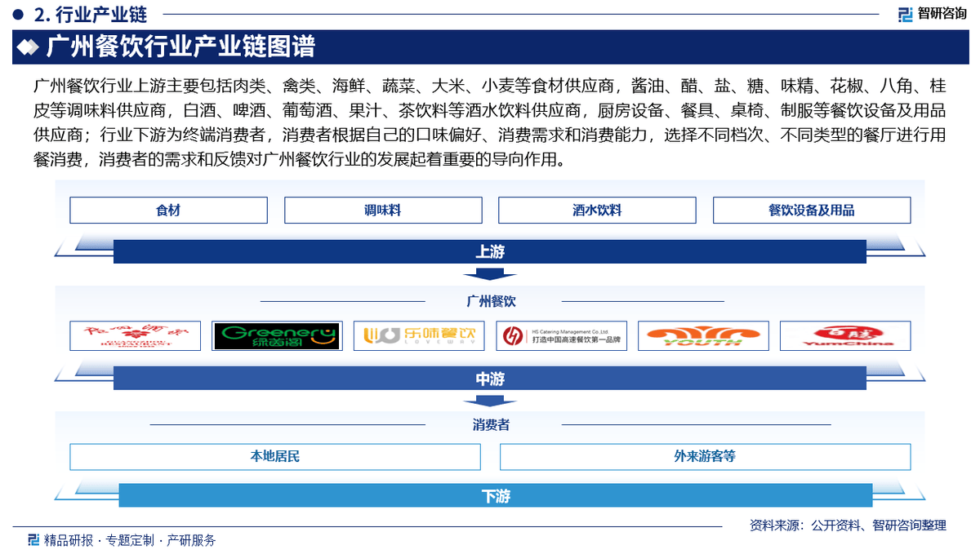Expand the 餐饮设备及用品 category box

coord(811,210)
